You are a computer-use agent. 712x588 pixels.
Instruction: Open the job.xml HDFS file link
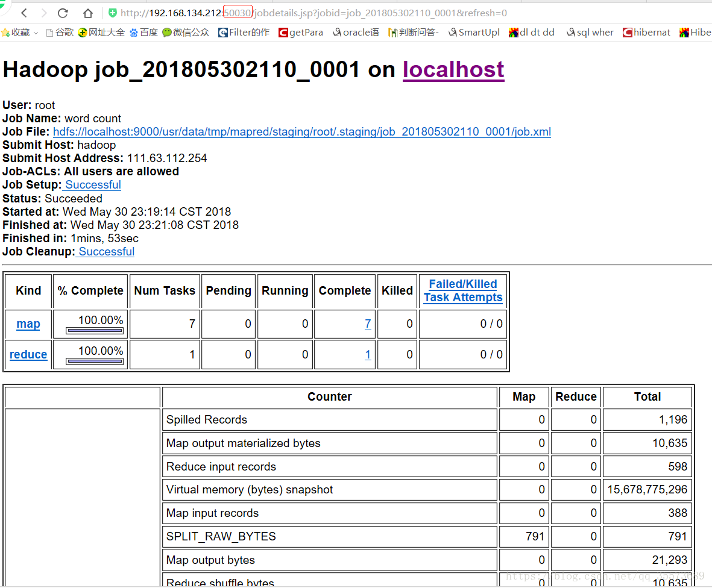click(302, 132)
